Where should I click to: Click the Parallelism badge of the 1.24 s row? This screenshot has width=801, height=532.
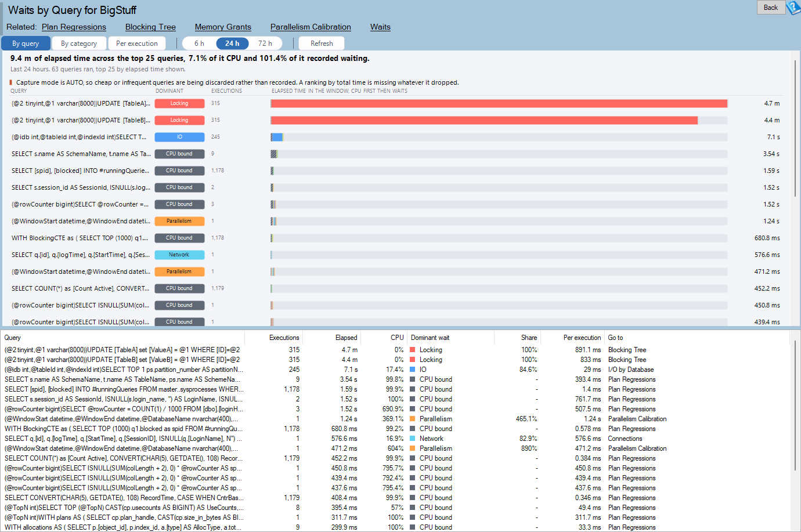click(x=179, y=221)
